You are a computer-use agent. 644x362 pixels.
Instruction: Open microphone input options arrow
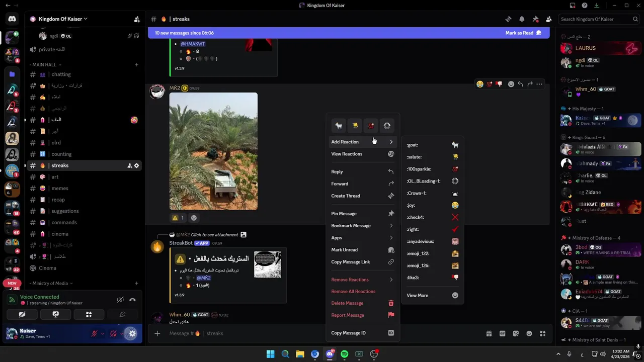pos(103,333)
